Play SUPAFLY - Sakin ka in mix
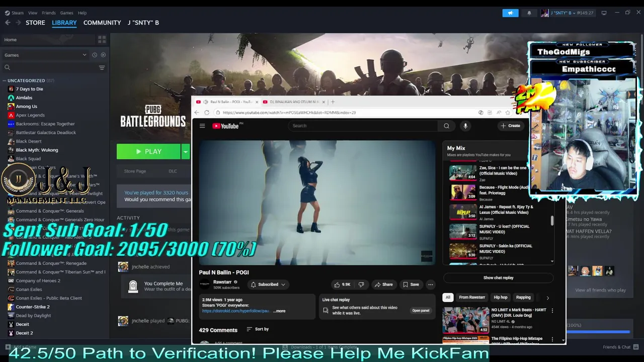The image size is (644, 362). click(x=498, y=251)
